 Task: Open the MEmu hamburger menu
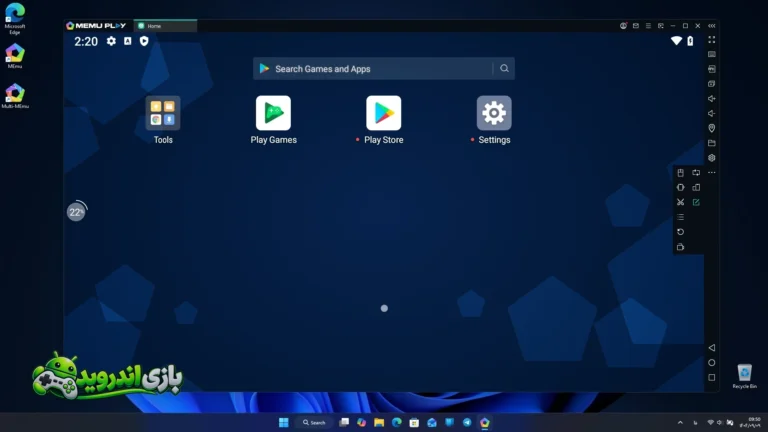point(648,26)
